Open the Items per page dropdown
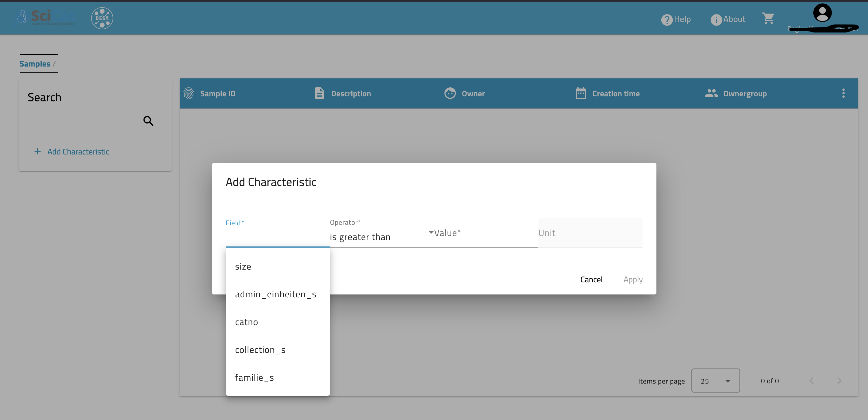Image resolution: width=868 pixels, height=420 pixels. click(x=715, y=381)
